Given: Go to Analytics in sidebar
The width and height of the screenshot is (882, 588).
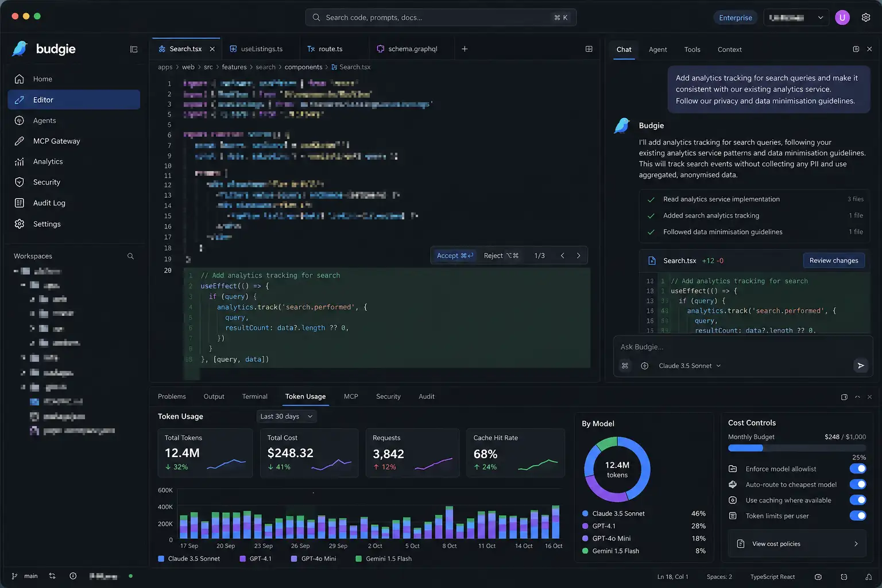Looking at the screenshot, I should (x=73, y=162).
